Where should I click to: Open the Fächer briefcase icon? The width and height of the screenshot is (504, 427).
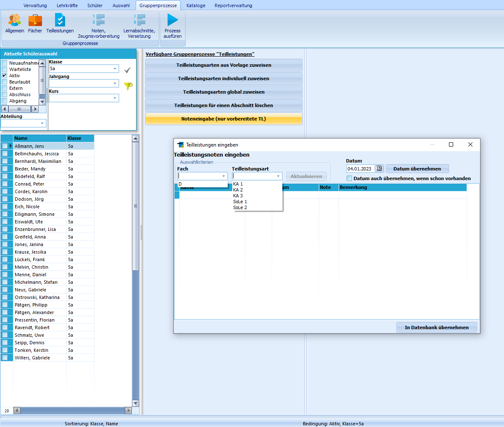[35, 24]
